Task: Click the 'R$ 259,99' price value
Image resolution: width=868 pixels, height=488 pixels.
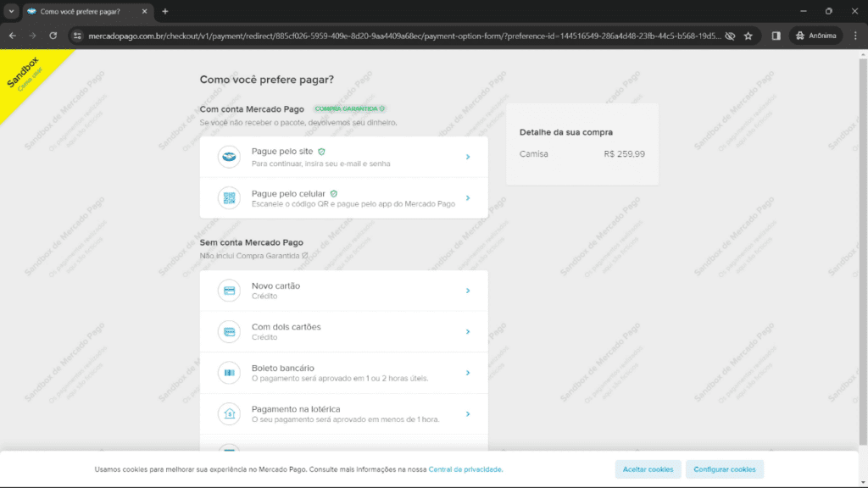Action: pos(625,154)
